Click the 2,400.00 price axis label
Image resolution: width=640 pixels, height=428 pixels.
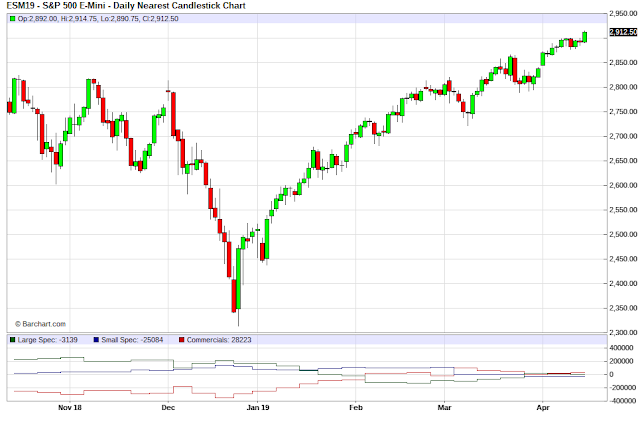623,283
